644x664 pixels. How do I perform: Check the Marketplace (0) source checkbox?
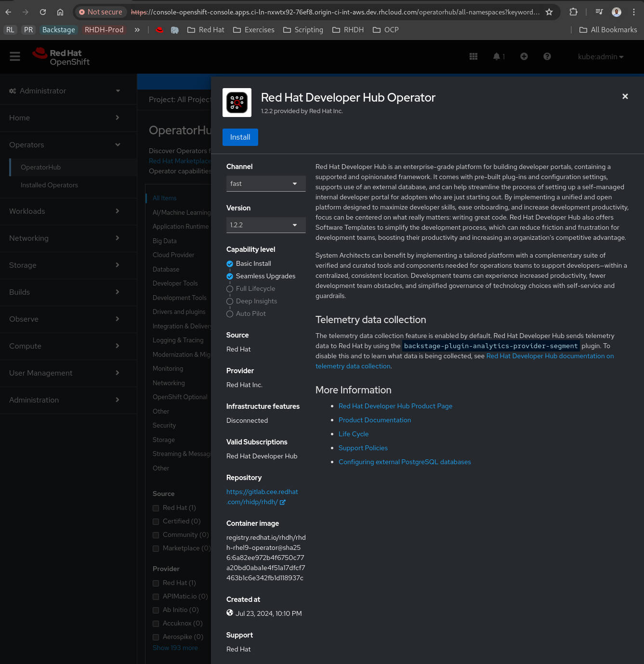click(156, 548)
